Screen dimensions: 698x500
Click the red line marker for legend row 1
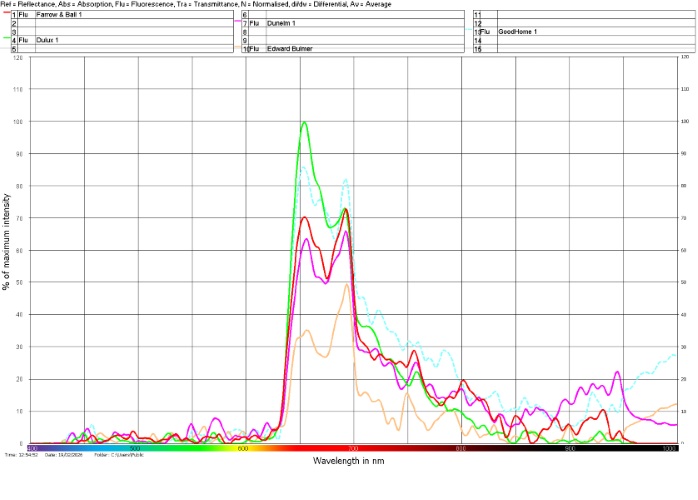click(7, 12)
